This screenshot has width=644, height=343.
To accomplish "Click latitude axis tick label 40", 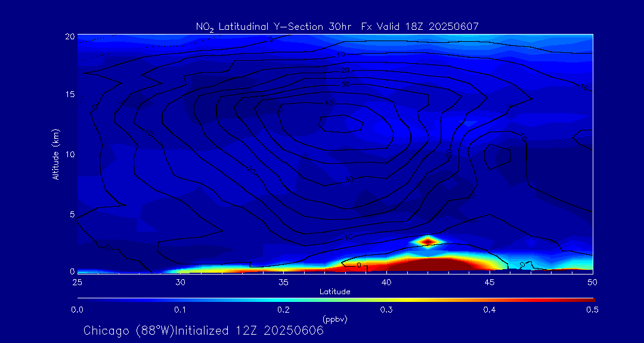I will [x=386, y=282].
